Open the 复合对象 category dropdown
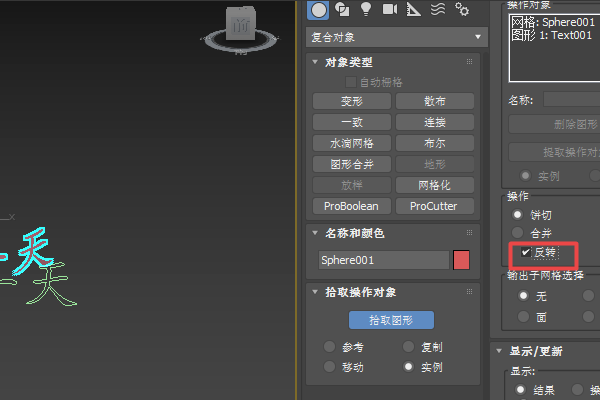Screen dimensions: 600x400 (x=397, y=37)
